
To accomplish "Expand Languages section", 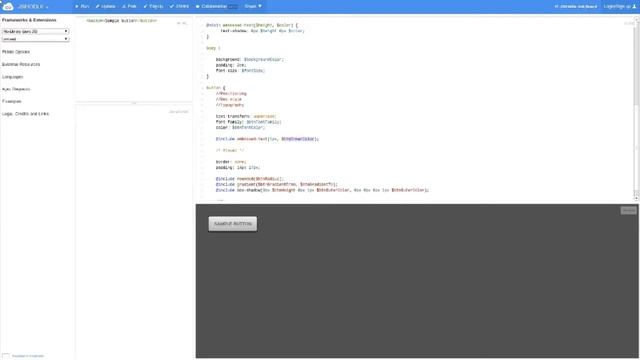I will pyautogui.click(x=12, y=77).
